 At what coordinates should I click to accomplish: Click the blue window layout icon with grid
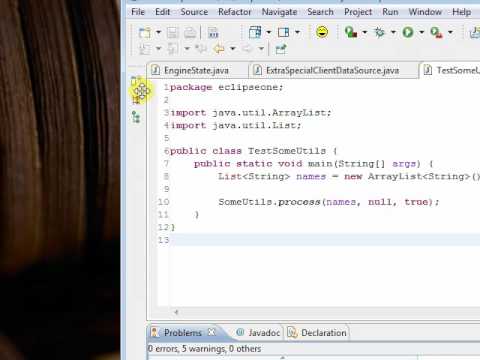(x=255, y=32)
